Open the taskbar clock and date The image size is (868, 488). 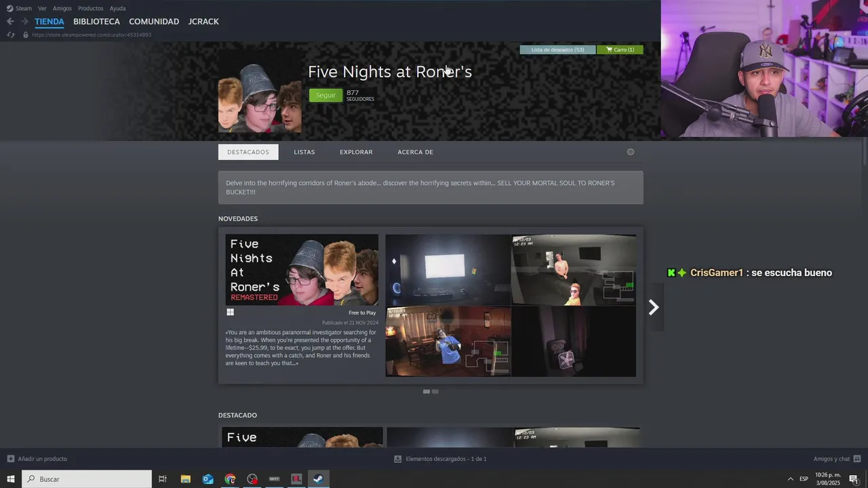(828, 479)
